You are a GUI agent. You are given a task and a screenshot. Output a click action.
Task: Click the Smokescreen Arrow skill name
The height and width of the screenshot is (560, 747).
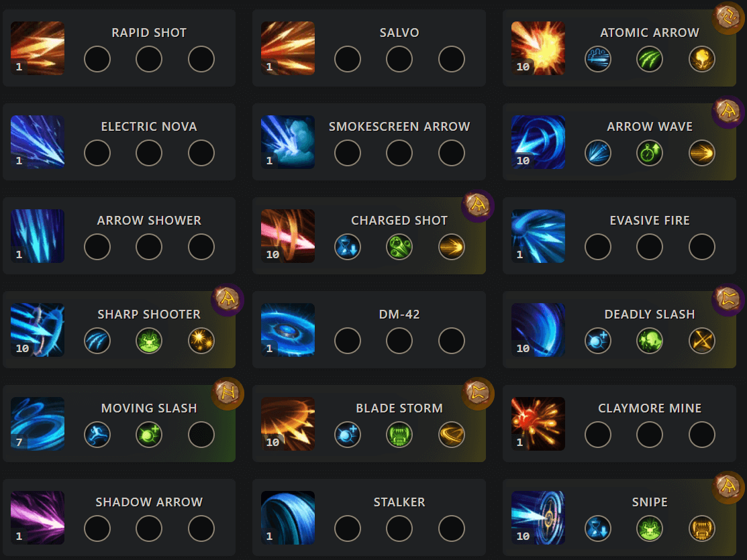click(x=399, y=126)
